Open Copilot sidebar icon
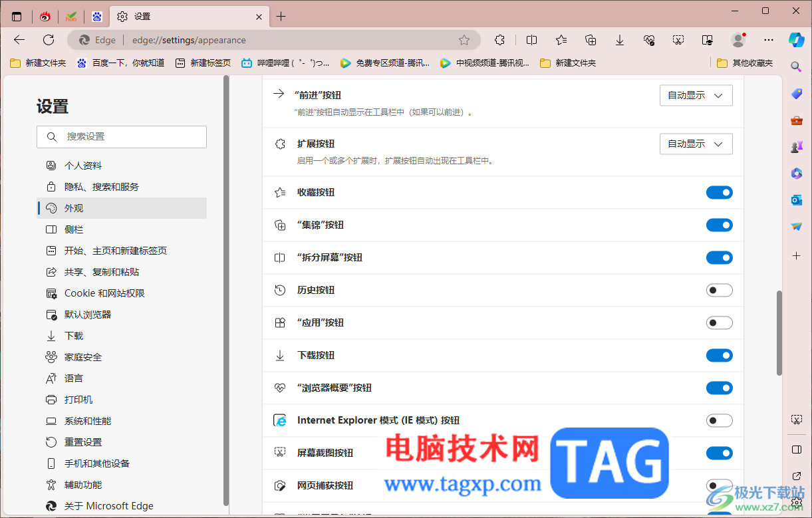This screenshot has height=518, width=812. [796, 40]
